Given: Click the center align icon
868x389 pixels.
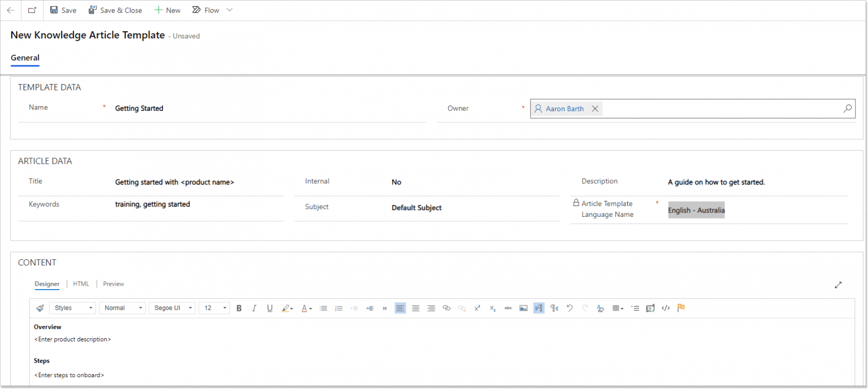Looking at the screenshot, I should coord(415,308).
